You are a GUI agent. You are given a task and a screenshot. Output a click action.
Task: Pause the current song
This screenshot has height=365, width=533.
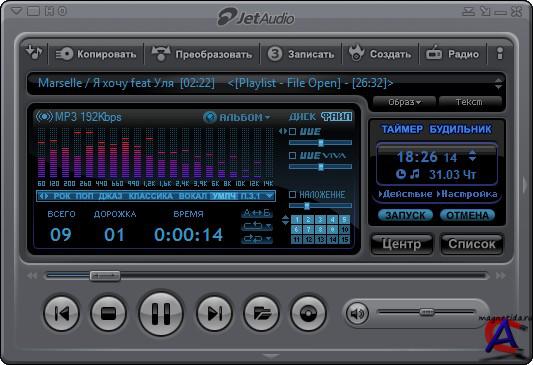click(x=160, y=313)
